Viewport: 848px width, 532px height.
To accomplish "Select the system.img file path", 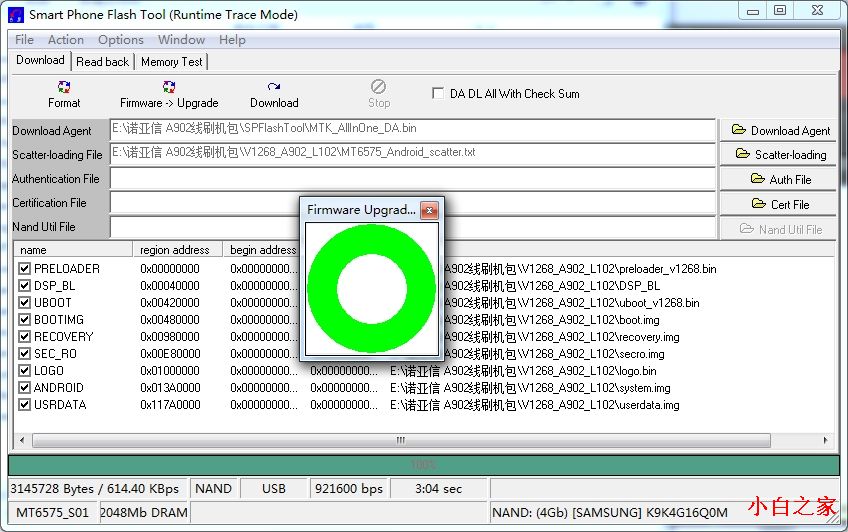I will 530,388.
